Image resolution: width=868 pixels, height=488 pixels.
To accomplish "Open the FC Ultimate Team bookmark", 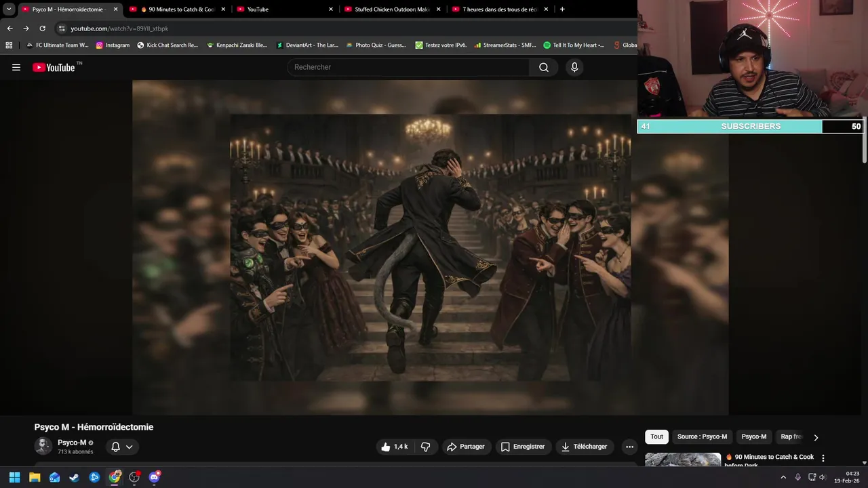I will (x=57, y=45).
